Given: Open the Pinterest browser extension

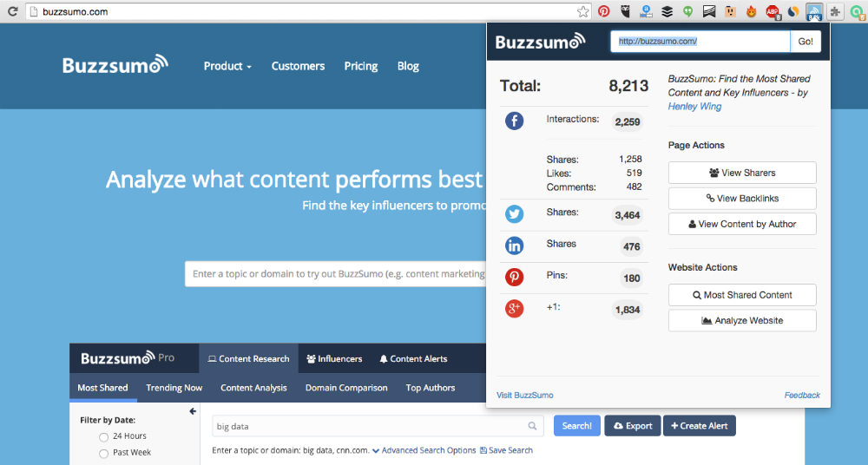Looking at the screenshot, I should 604,11.
